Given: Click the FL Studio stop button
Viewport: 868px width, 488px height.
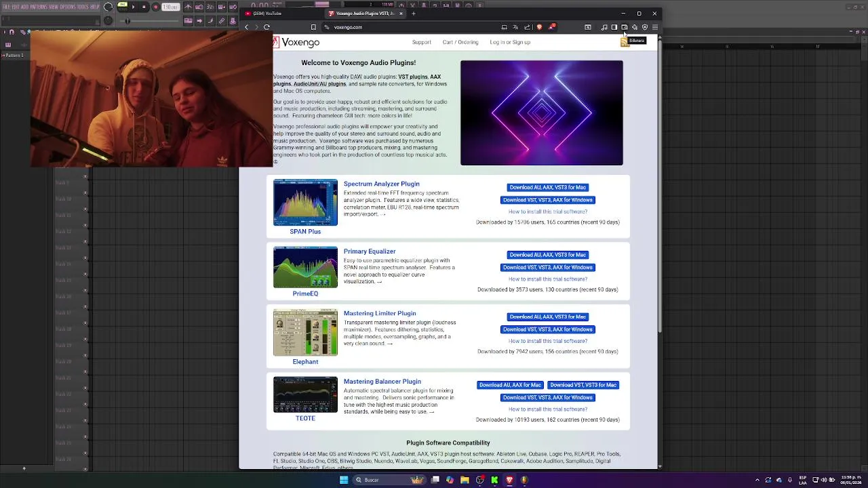Looking at the screenshot, I should point(144,7).
